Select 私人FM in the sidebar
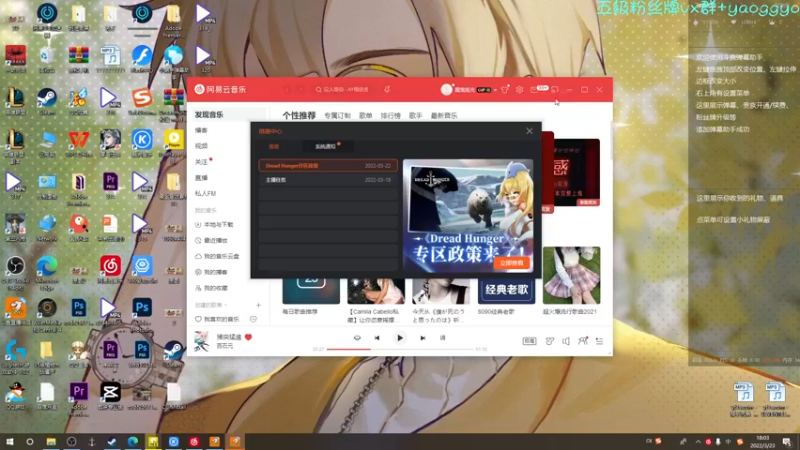This screenshot has width=800, height=450. 205,193
